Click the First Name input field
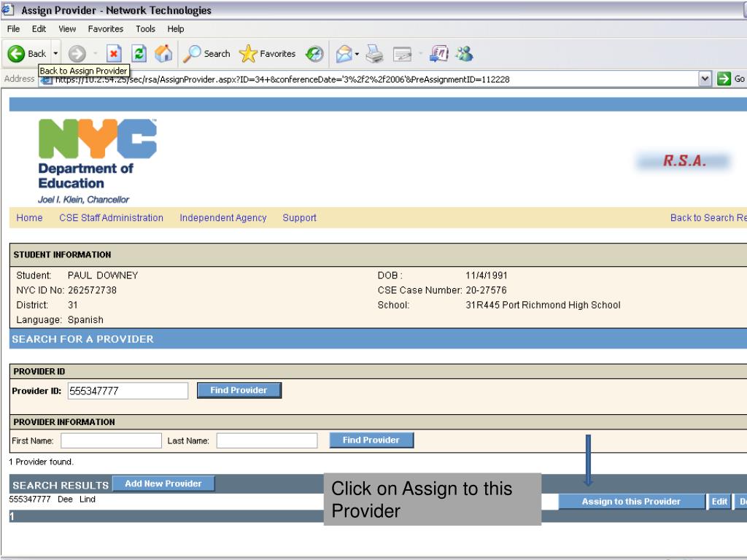This screenshot has height=560, width=747. (x=111, y=440)
